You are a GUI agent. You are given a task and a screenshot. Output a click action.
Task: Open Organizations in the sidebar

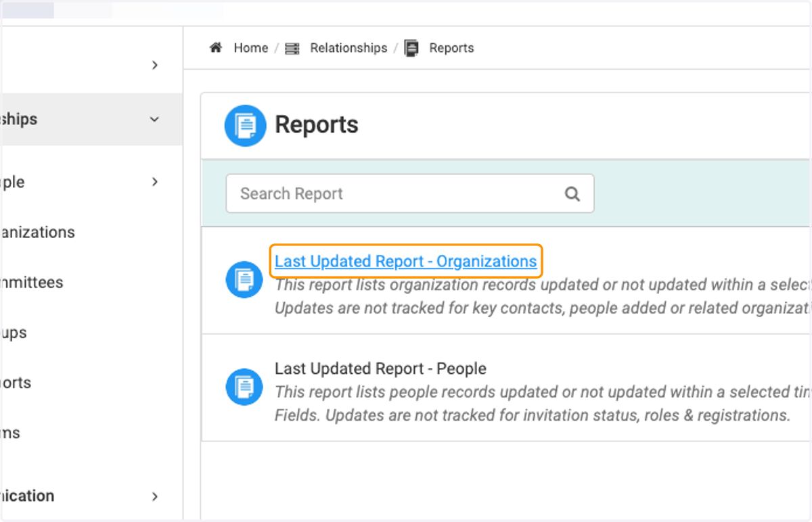pyautogui.click(x=38, y=232)
